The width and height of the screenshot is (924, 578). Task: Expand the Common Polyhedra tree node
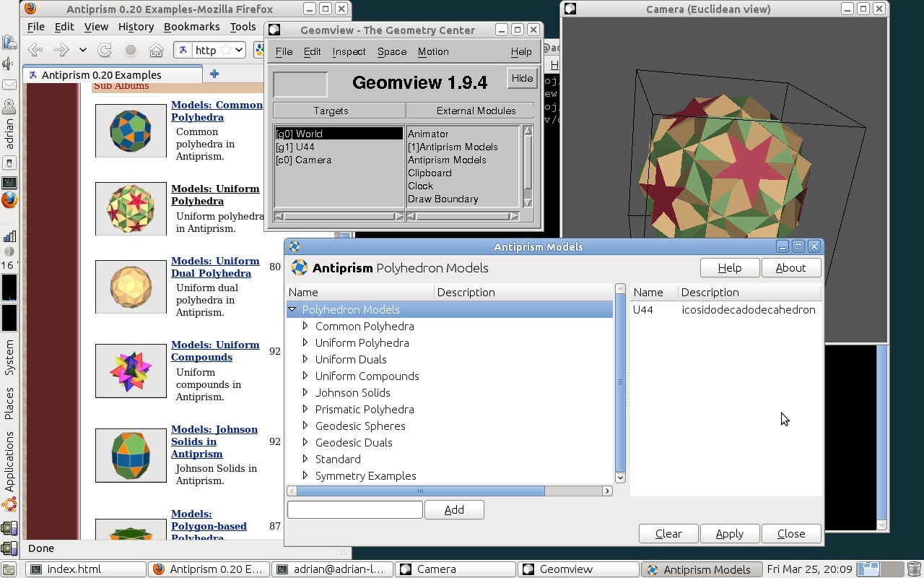point(305,326)
